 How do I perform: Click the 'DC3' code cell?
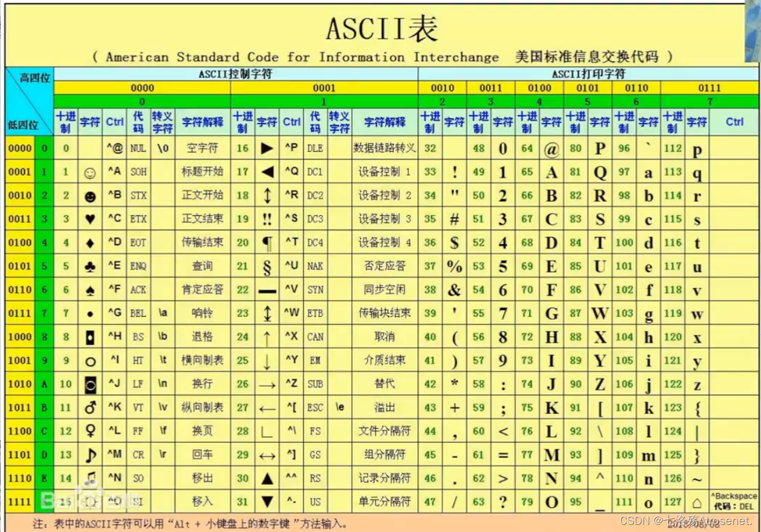315,218
